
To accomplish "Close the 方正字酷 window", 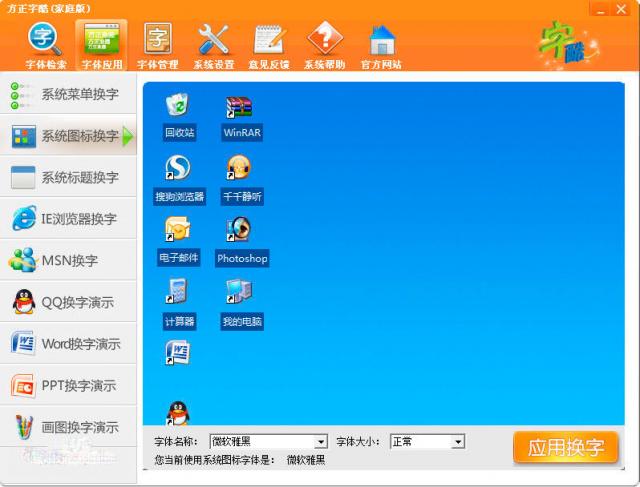I will [x=622, y=9].
